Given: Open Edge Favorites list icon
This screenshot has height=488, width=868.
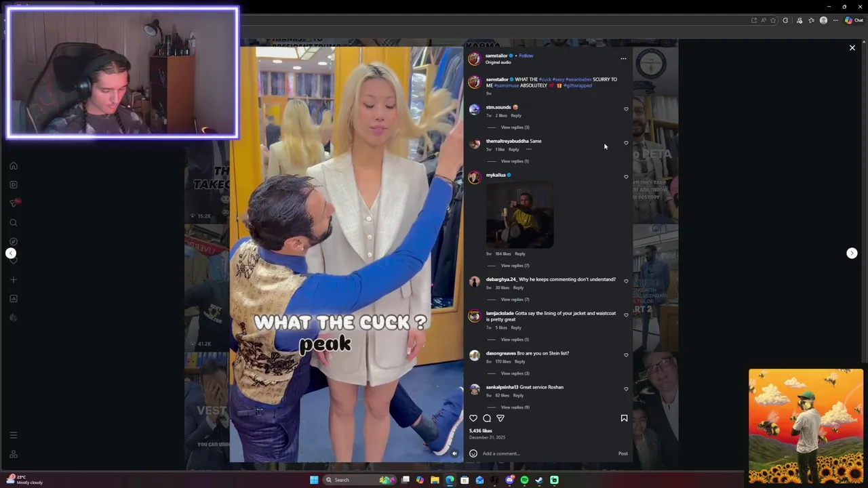Looking at the screenshot, I should click(811, 20).
